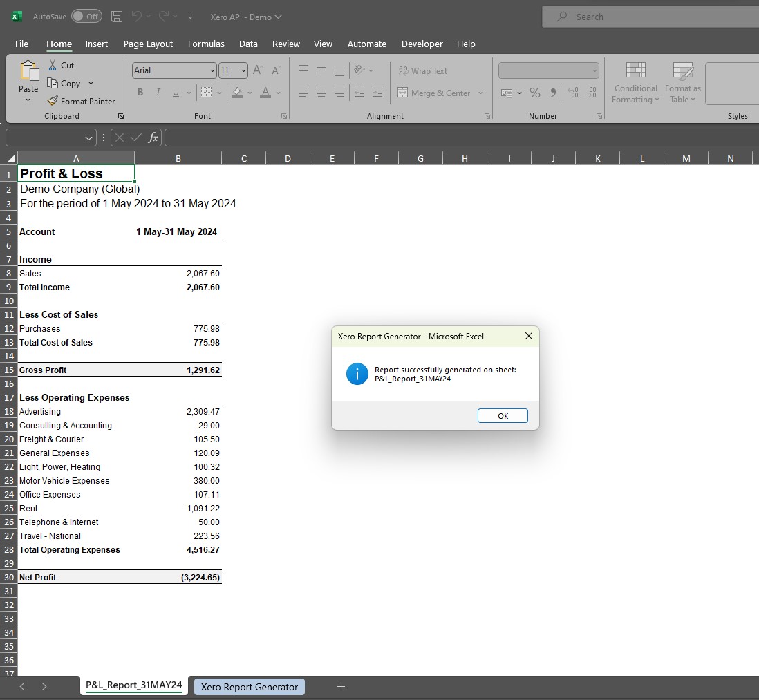Open Conditional Formatting menu
This screenshot has width=759, height=700.
coord(635,82)
